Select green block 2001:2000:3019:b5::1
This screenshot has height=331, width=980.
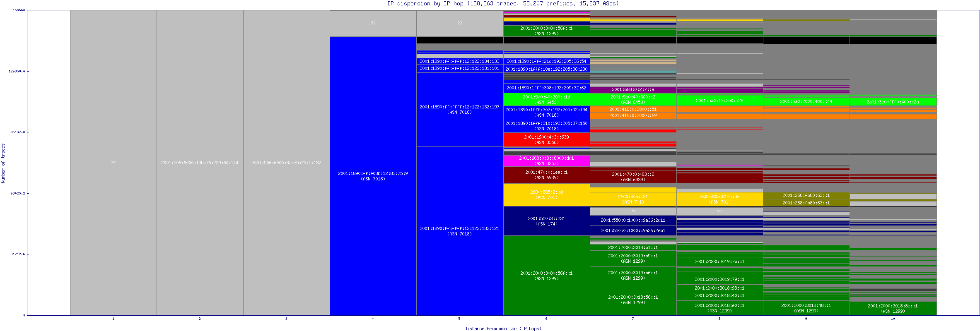coord(633,258)
